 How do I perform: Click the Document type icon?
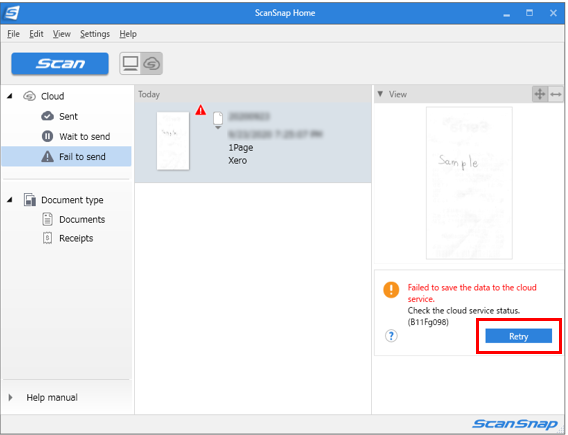tap(30, 200)
